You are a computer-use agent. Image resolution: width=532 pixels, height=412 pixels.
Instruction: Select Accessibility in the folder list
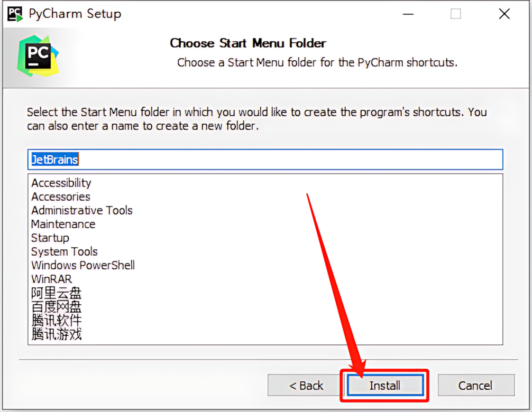(61, 183)
